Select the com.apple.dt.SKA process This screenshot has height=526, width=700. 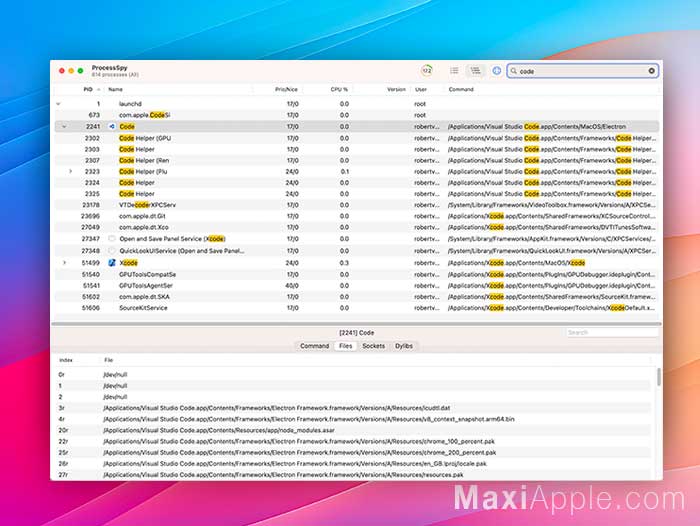[356, 296]
